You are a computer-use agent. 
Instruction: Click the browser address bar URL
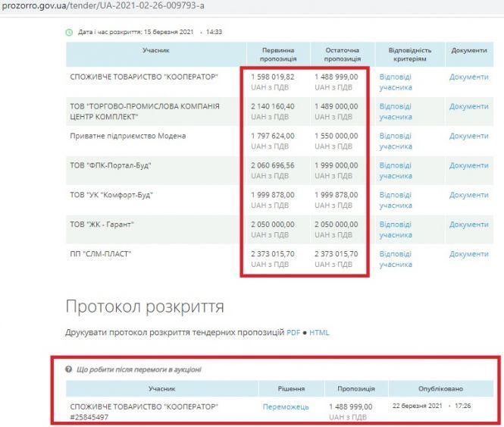click(x=103, y=6)
